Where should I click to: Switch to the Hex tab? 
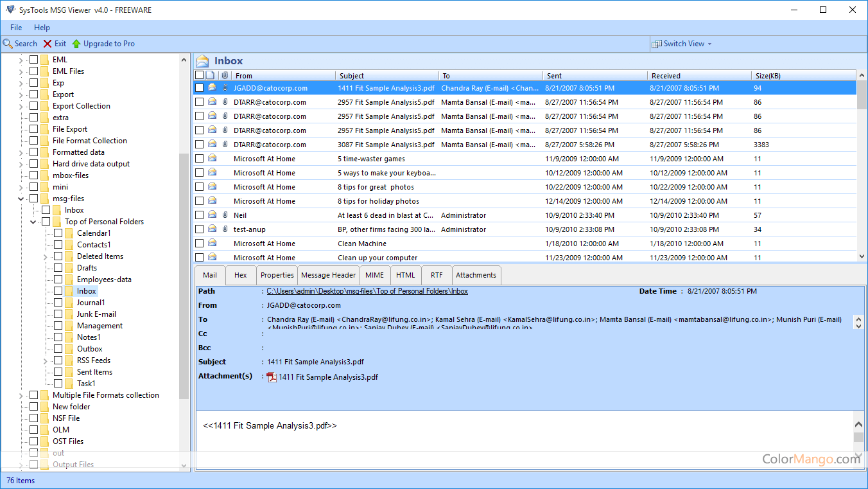pos(241,275)
